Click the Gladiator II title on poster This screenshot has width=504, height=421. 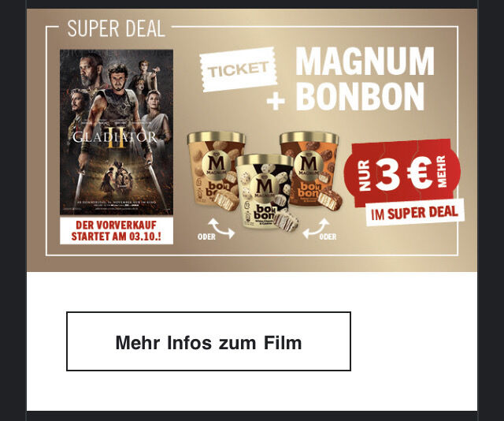click(x=115, y=138)
